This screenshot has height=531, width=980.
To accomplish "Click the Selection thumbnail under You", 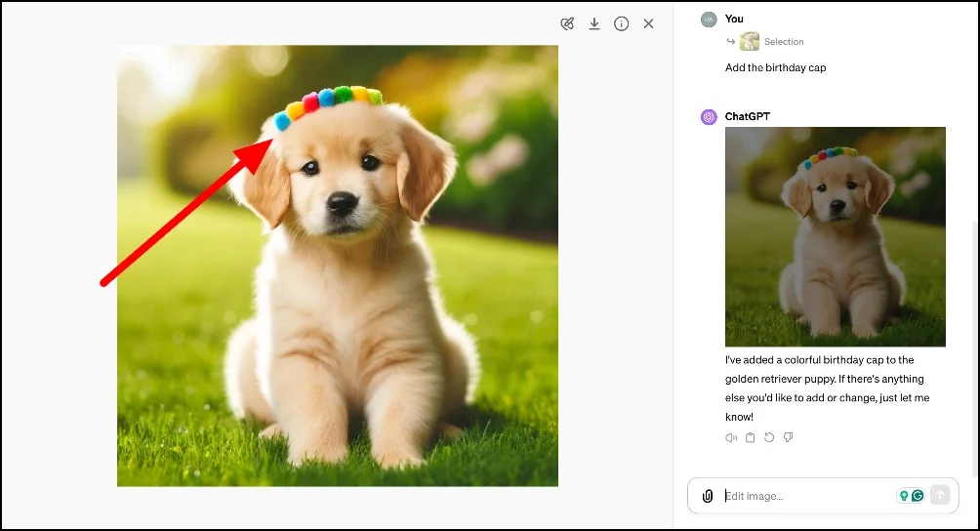I will pos(750,41).
